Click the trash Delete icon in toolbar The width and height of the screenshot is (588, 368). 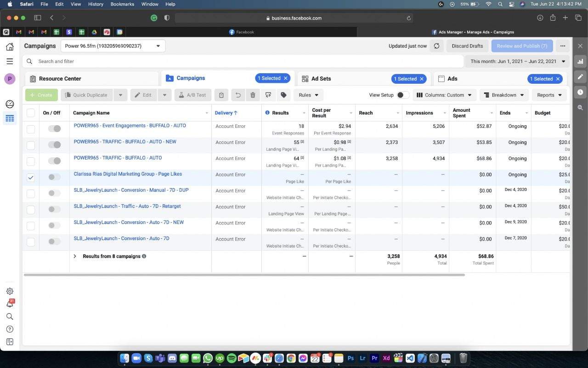tap(253, 95)
